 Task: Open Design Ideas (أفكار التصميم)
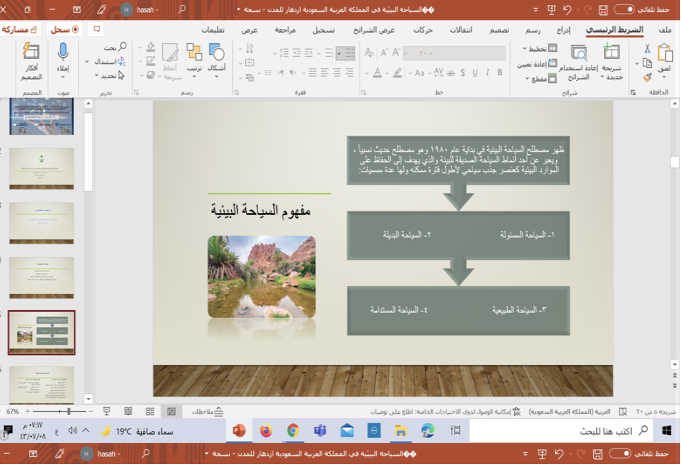tap(31, 58)
